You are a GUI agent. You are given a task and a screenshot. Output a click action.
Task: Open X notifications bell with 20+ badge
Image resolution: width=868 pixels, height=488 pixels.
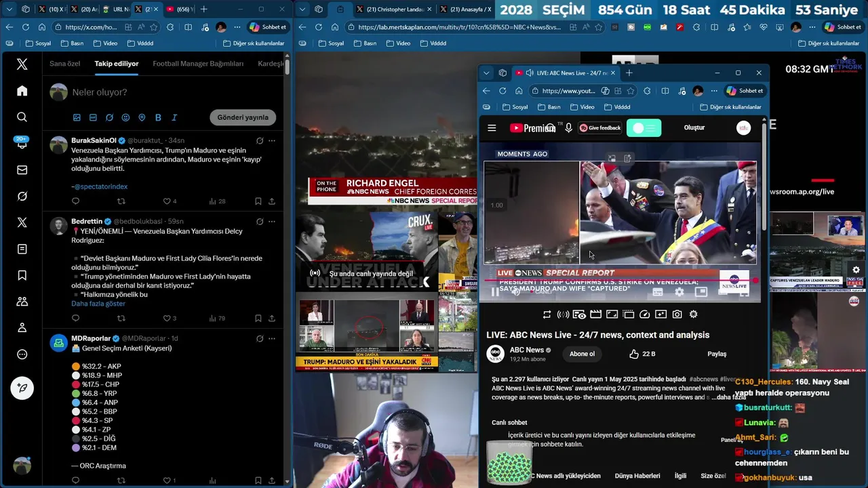22,143
